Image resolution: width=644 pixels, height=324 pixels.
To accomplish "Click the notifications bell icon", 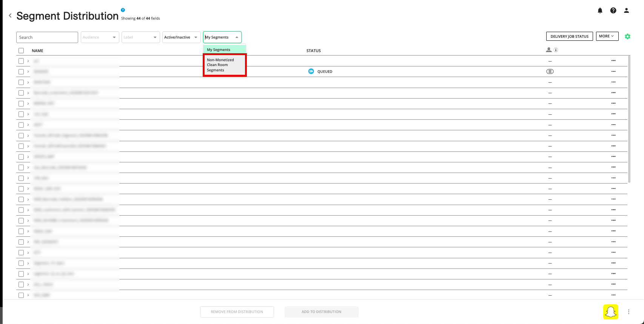I will (x=600, y=11).
